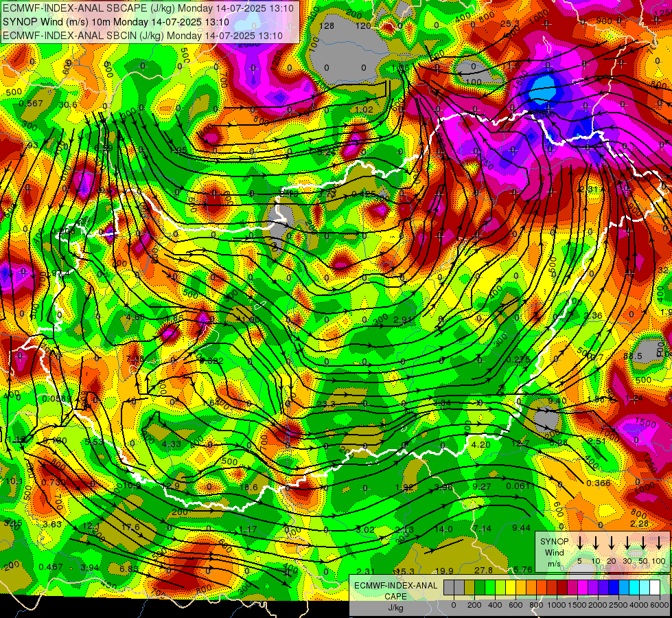This screenshot has width=672, height=618.
Task: Click the map value 88.5
Action: click(633, 356)
